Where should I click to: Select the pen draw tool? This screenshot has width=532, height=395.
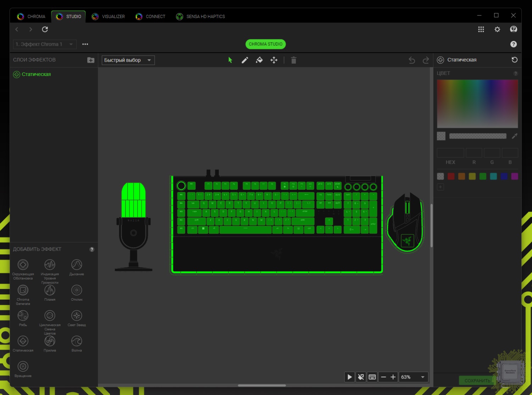245,60
